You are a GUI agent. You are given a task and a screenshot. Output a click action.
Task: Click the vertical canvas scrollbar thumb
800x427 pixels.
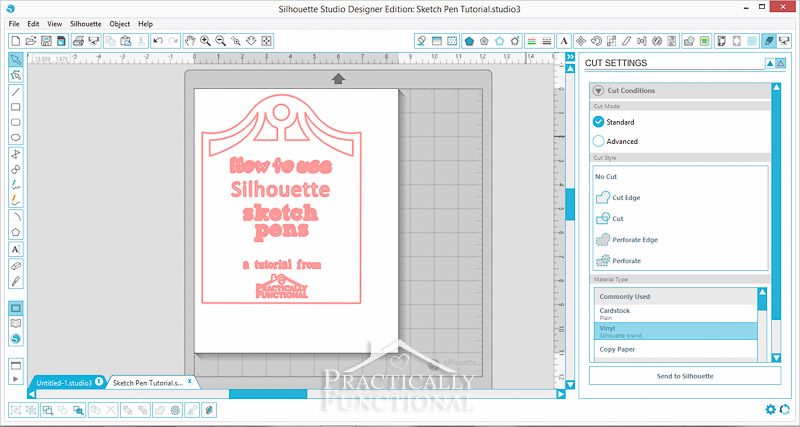[x=570, y=204]
